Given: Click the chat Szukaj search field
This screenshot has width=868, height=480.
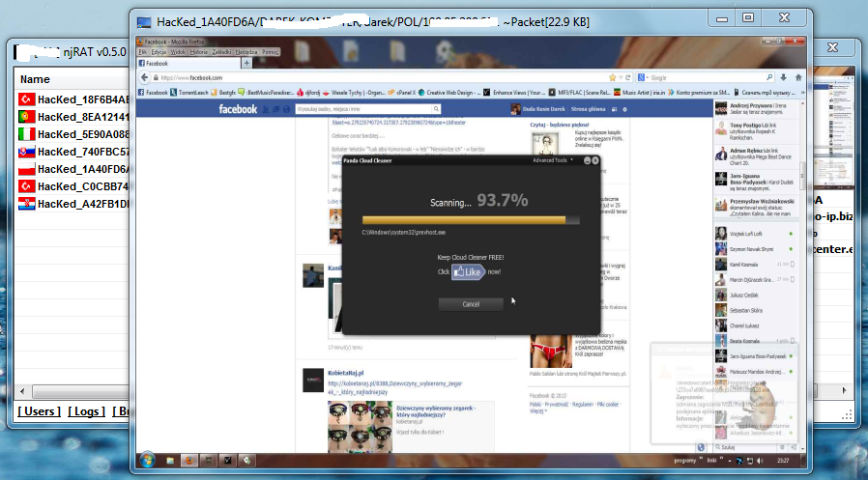Looking at the screenshot, I should click(x=746, y=447).
